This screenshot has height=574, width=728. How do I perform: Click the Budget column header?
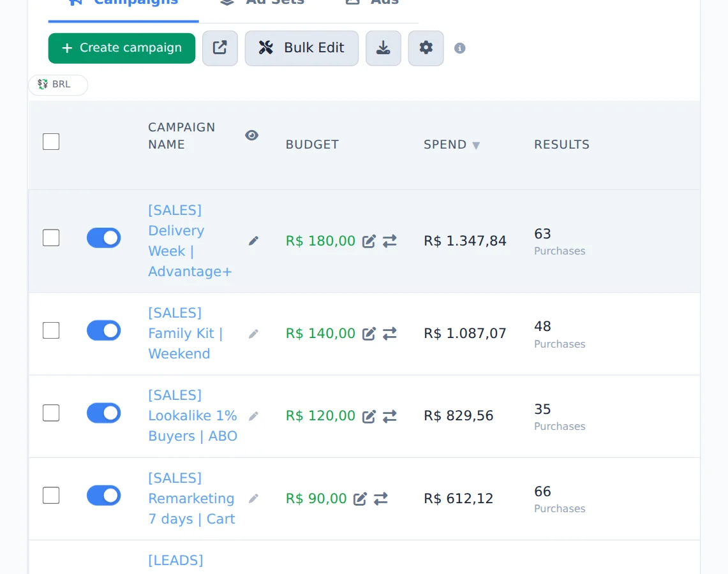[312, 145]
